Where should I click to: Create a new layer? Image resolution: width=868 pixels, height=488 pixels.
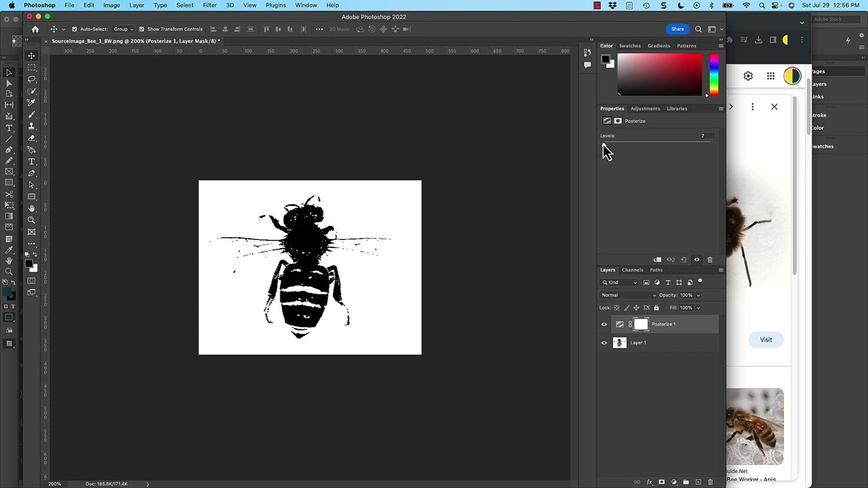(698, 482)
